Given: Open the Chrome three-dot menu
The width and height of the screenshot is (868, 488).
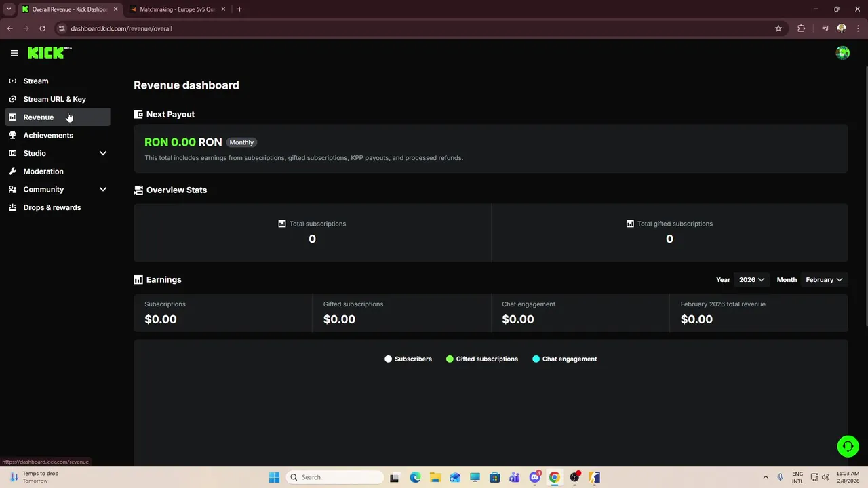Looking at the screenshot, I should (858, 28).
